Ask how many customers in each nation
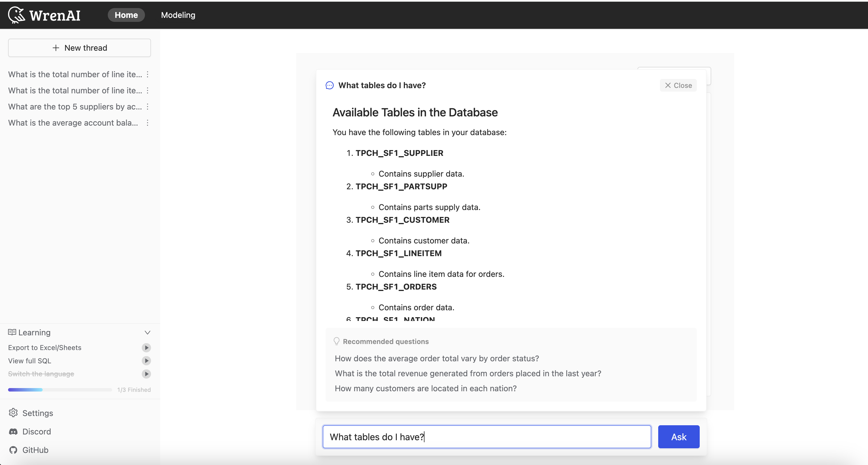868x465 pixels. [x=426, y=388]
